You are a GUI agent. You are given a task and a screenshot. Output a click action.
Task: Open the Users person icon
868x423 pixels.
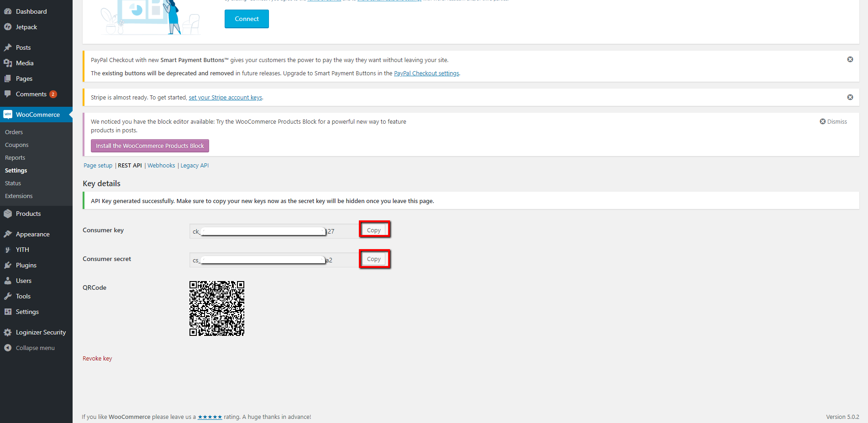[x=8, y=281]
